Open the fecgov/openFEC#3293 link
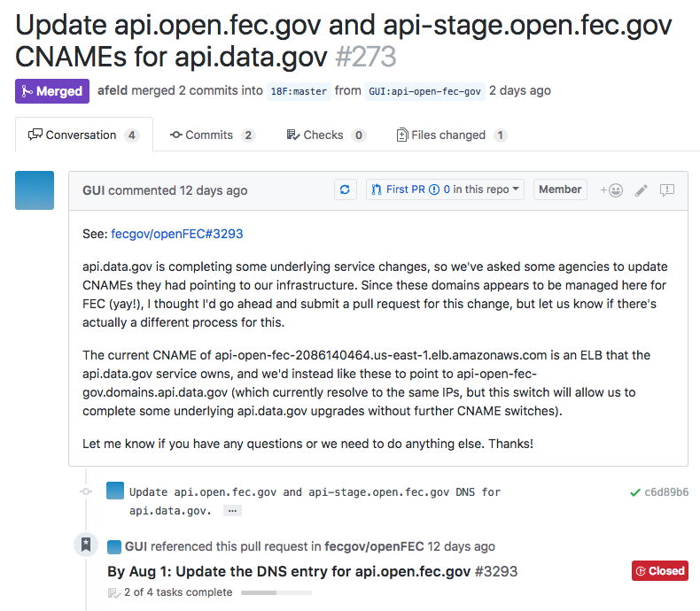Viewport: 700px width, 611px height. (x=177, y=235)
